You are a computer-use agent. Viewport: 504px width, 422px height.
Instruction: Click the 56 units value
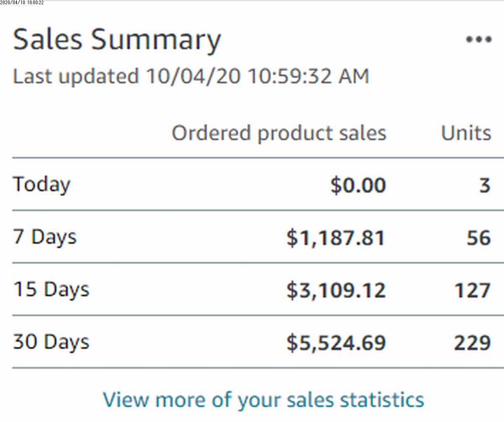point(478,238)
